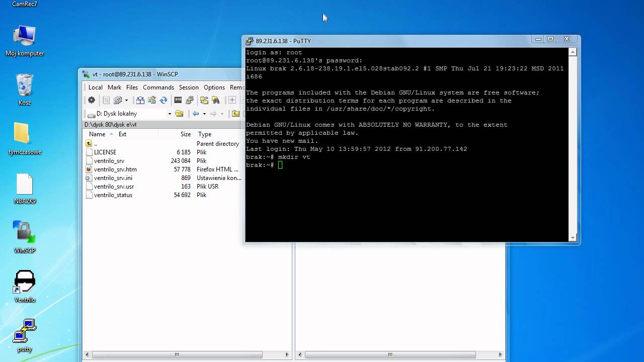Open the Session menu in WinSCP
The width and height of the screenshot is (644, 362).
(x=189, y=87)
